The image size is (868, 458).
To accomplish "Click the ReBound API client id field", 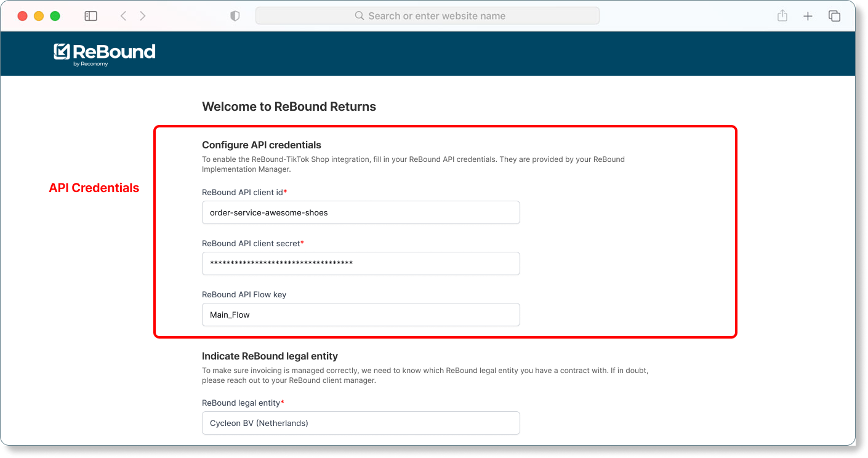I will click(x=361, y=212).
